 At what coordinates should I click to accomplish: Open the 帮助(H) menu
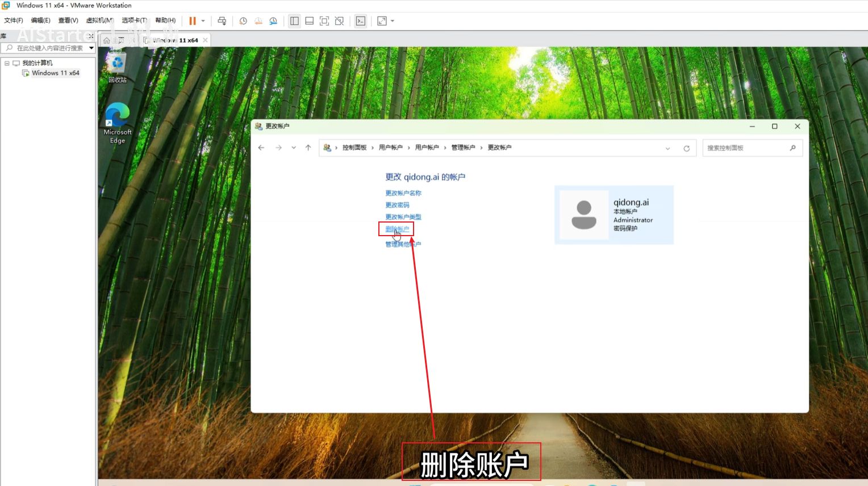coord(165,20)
